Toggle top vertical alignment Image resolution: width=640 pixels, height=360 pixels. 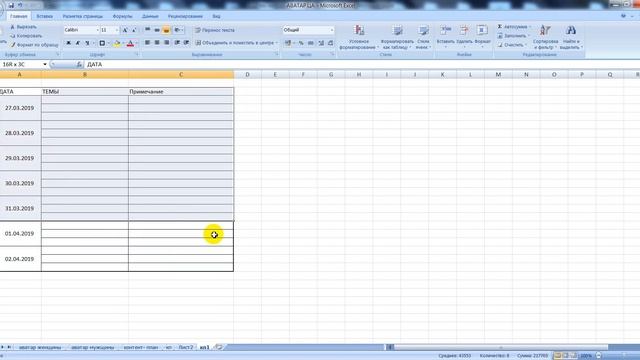147,30
